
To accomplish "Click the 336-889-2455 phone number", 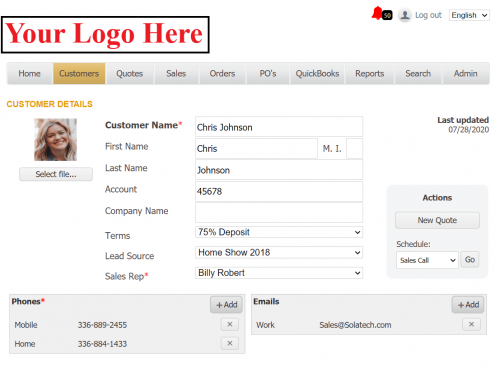I will coord(102,325).
